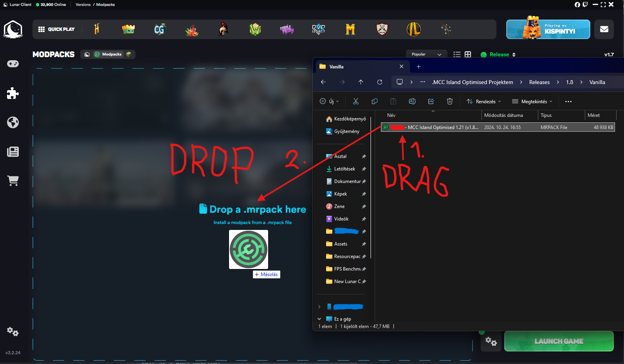
Task: Open the shopping cart store section
Action: click(x=13, y=181)
